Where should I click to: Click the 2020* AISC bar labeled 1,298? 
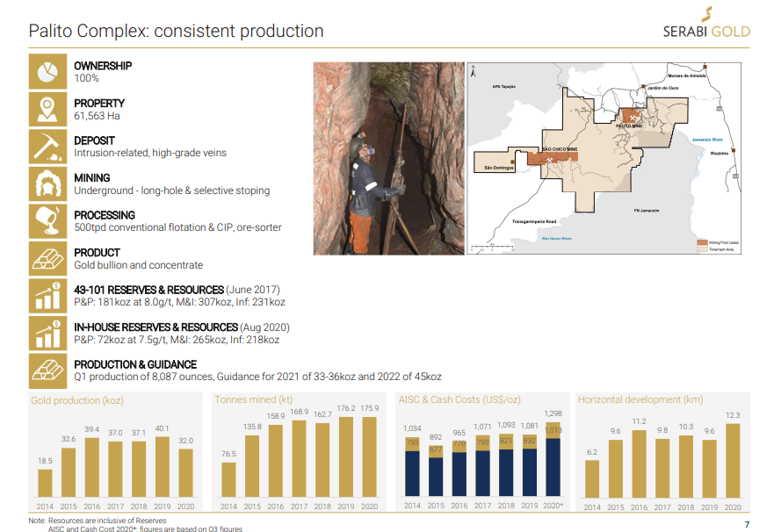(x=553, y=459)
